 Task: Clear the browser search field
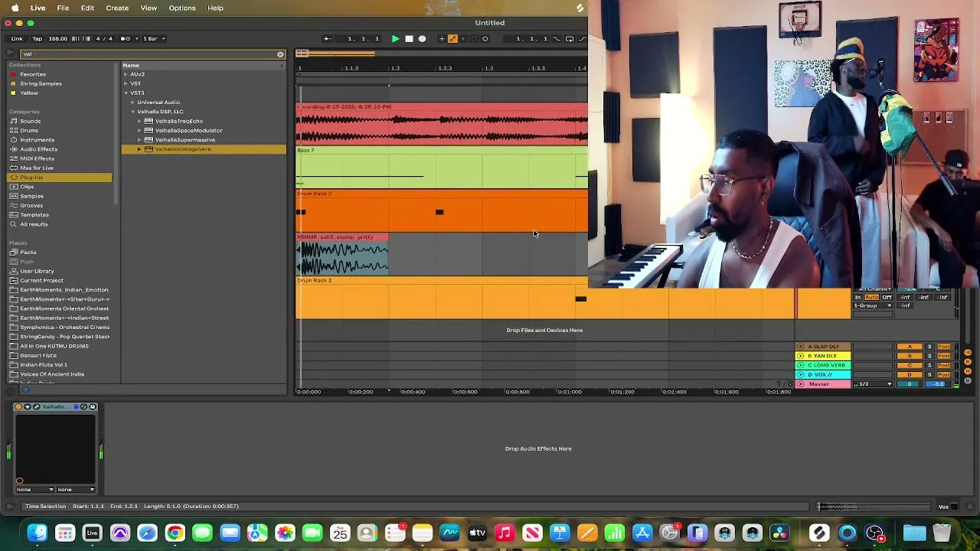pyautogui.click(x=280, y=54)
